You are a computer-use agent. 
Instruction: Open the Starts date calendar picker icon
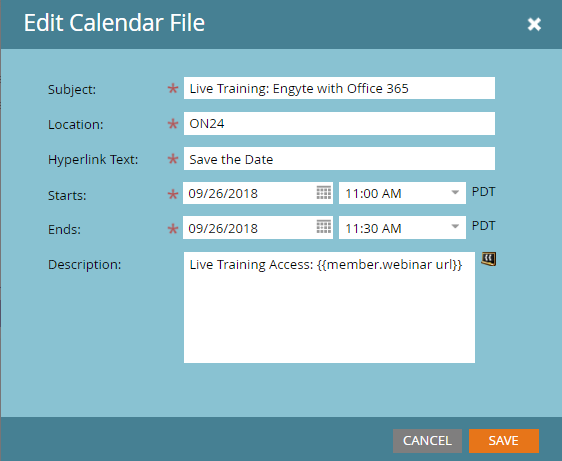tap(324, 193)
